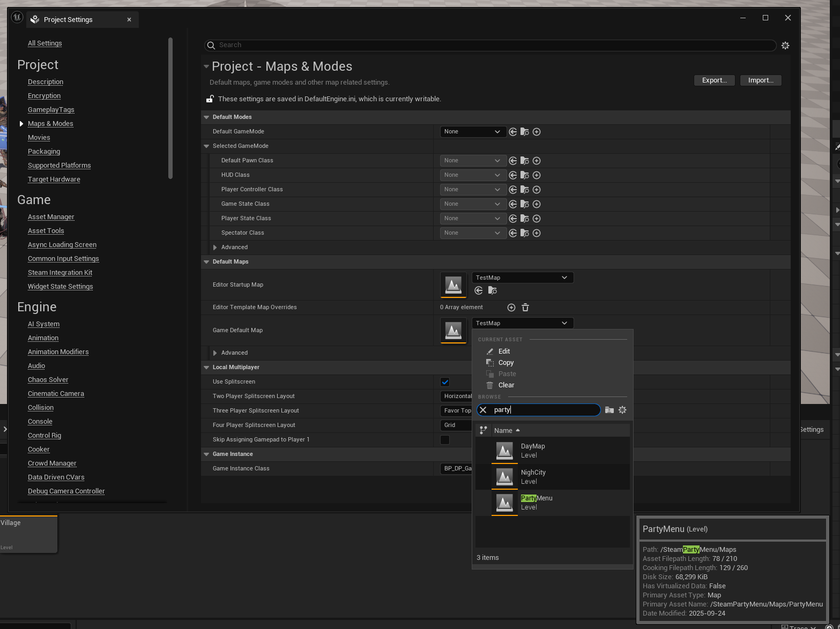Viewport: 840px width, 629px height.
Task: Choose Clear in the Current Asset menu
Action: click(x=506, y=385)
